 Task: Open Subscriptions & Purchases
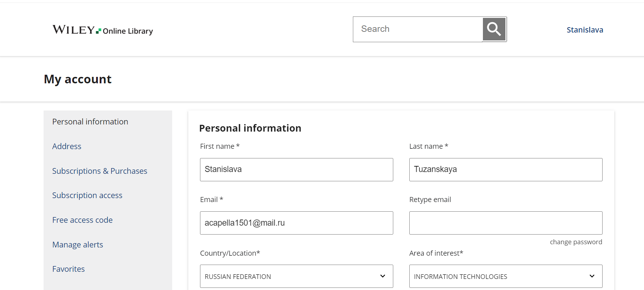point(100,171)
